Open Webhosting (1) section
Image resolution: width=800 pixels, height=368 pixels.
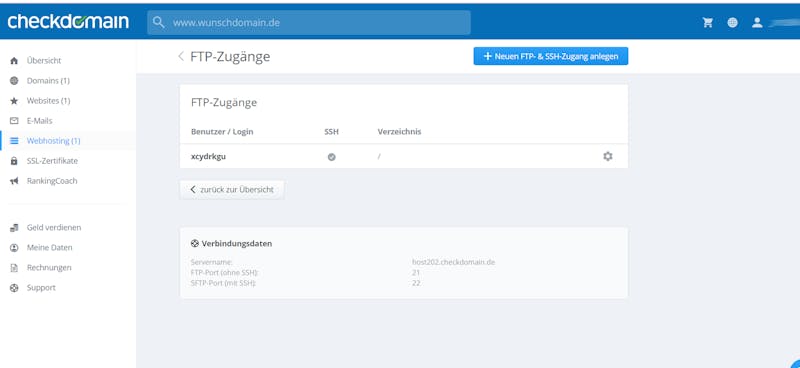point(54,141)
